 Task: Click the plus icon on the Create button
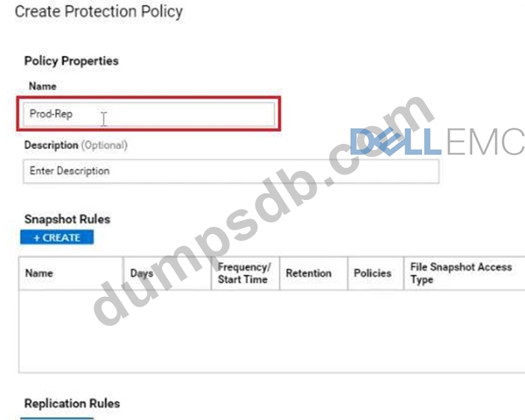coord(37,238)
